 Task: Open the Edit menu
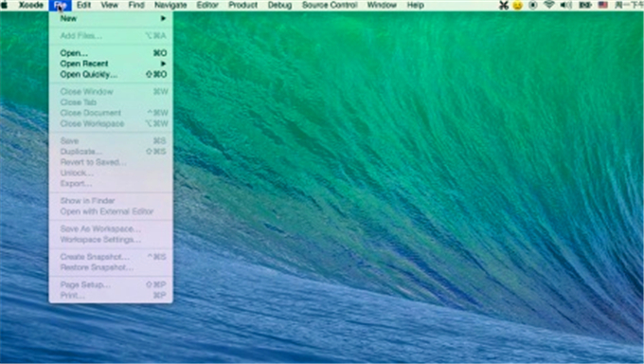click(83, 6)
